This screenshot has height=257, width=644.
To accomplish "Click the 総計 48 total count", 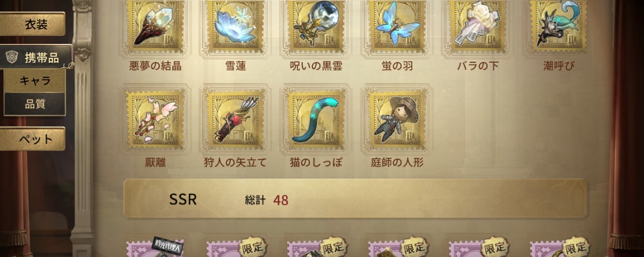I will click(267, 200).
